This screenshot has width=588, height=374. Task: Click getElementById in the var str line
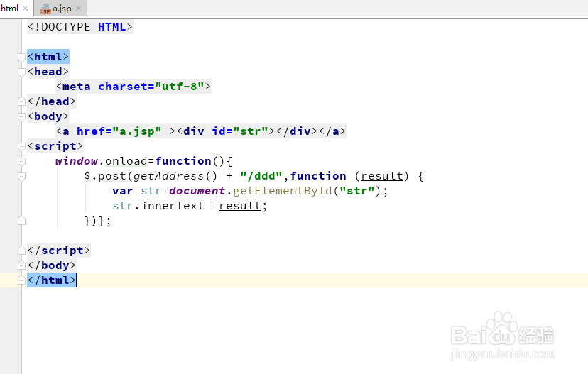[283, 191]
